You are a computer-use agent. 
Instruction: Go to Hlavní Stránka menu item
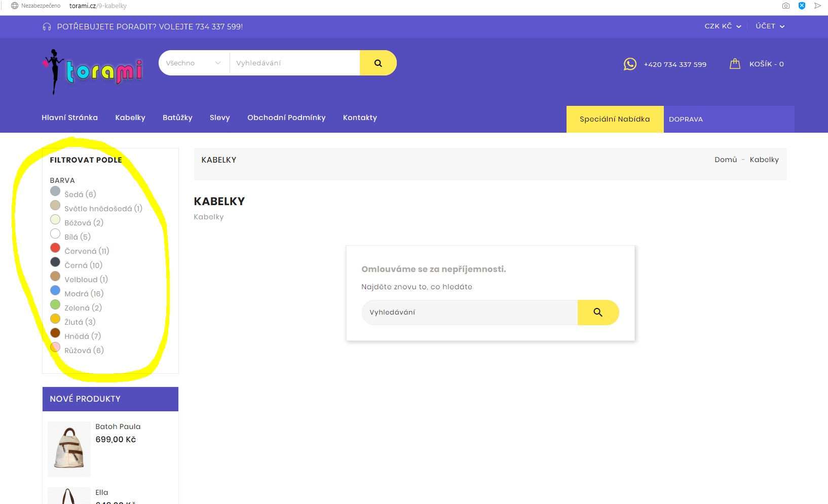coord(69,118)
